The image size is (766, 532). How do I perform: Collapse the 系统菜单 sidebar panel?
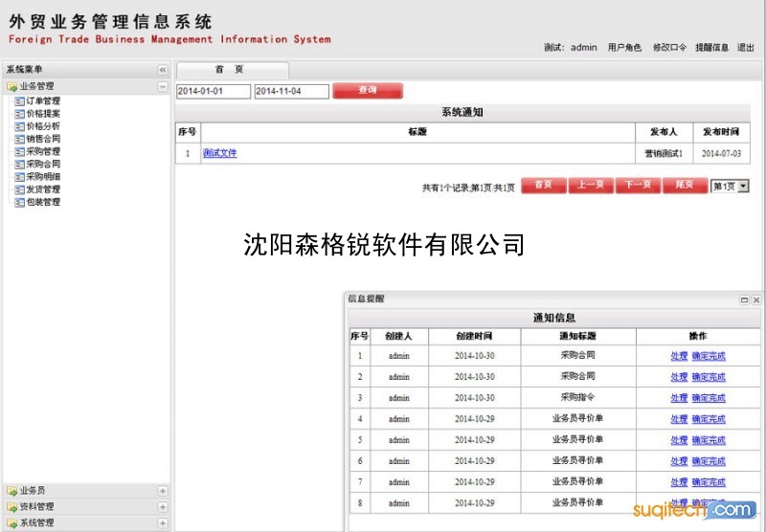(x=163, y=70)
